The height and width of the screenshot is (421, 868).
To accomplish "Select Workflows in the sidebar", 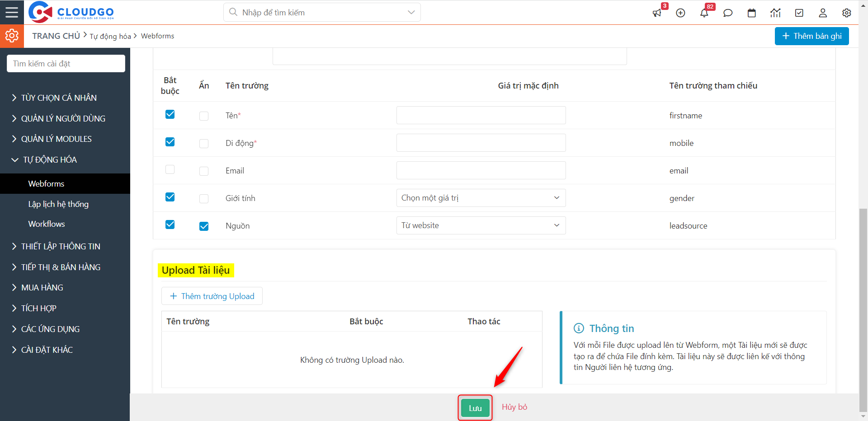I will 47,224.
